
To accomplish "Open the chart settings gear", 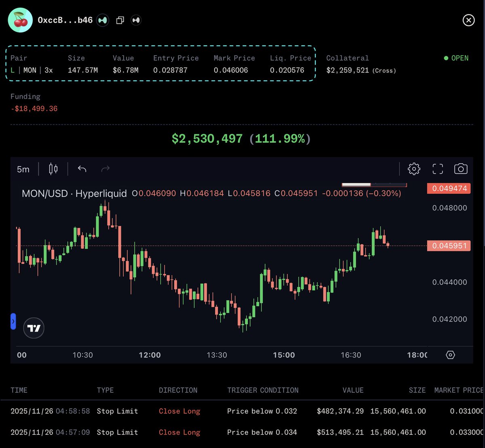I will point(414,169).
